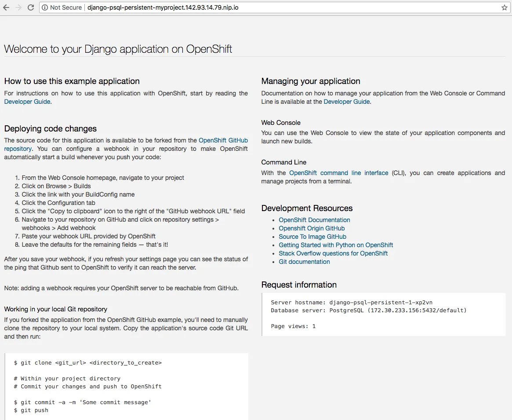512x420 pixels.
Task: Click the 'git clone <git_url>' command line
Action: coord(87,363)
